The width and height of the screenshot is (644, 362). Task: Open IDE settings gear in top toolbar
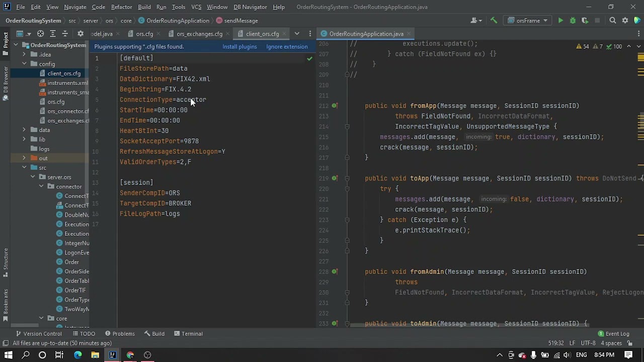coord(625,21)
